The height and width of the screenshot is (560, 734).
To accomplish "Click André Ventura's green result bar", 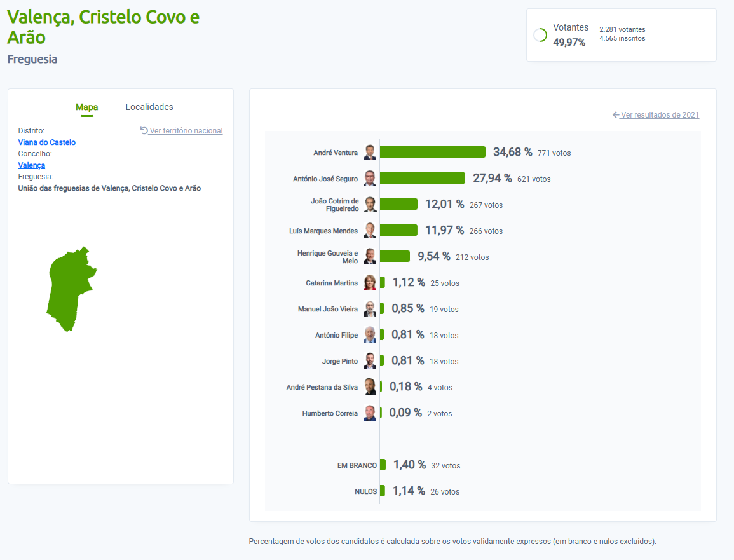I will click(432, 153).
